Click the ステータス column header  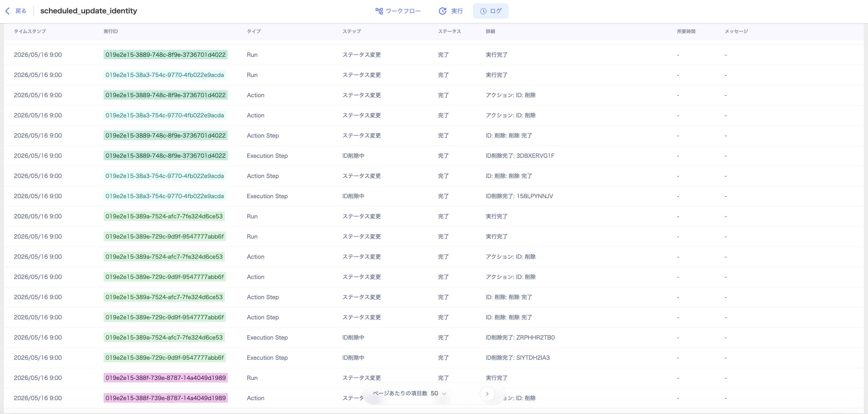[449, 31]
